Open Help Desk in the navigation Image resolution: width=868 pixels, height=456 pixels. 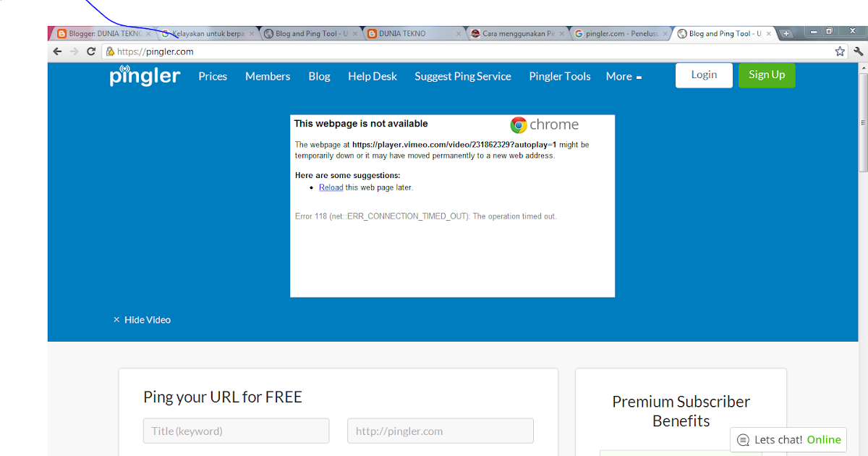pyautogui.click(x=373, y=76)
